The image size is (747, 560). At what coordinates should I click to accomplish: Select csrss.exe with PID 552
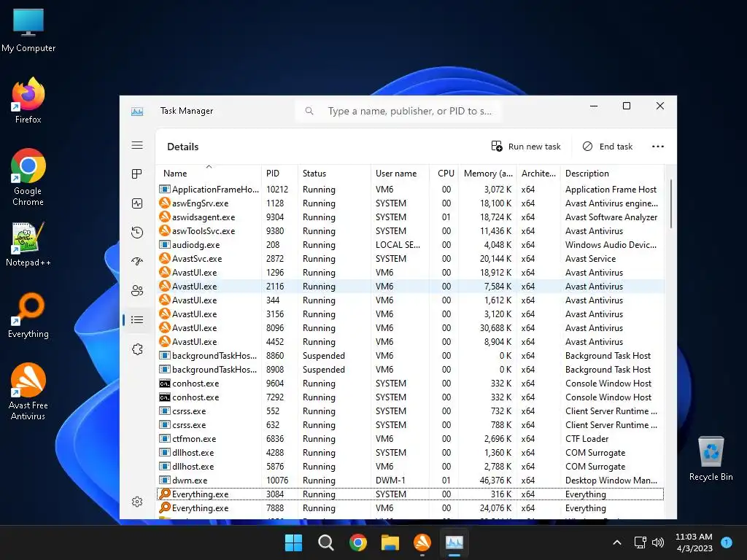pyautogui.click(x=410, y=411)
